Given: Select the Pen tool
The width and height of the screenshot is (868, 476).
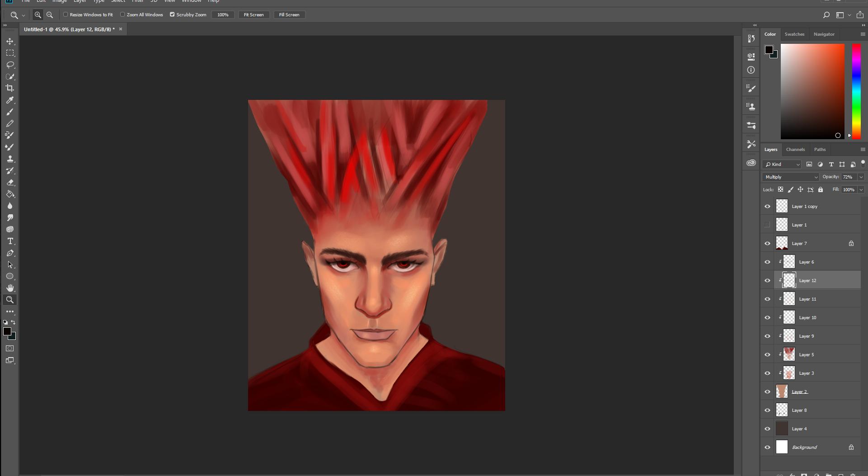Looking at the screenshot, I should pyautogui.click(x=10, y=253).
